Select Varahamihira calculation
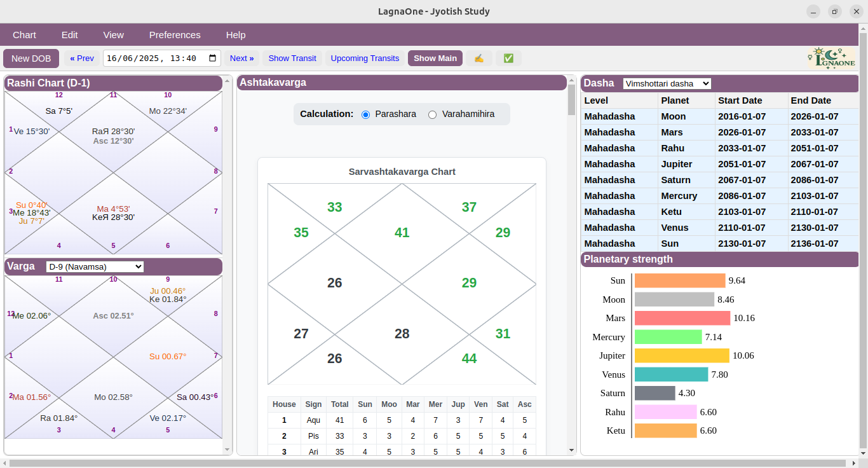This screenshot has height=468, width=868. click(x=432, y=114)
